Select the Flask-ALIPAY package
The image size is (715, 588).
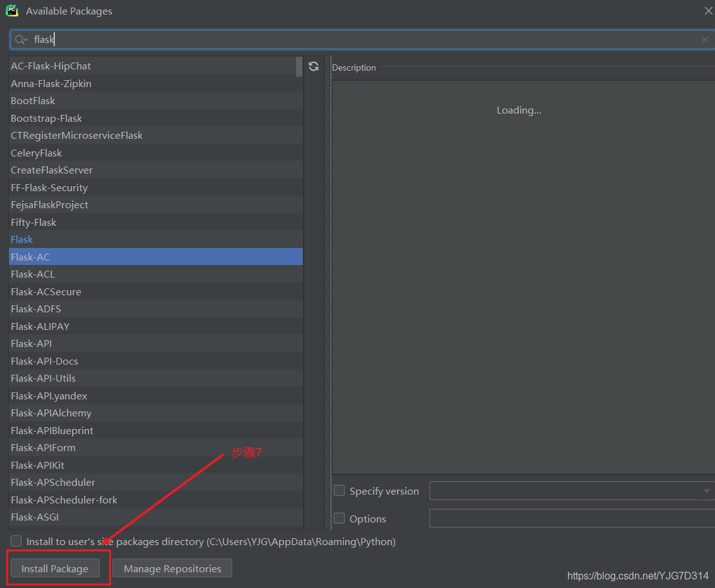pyautogui.click(x=156, y=326)
